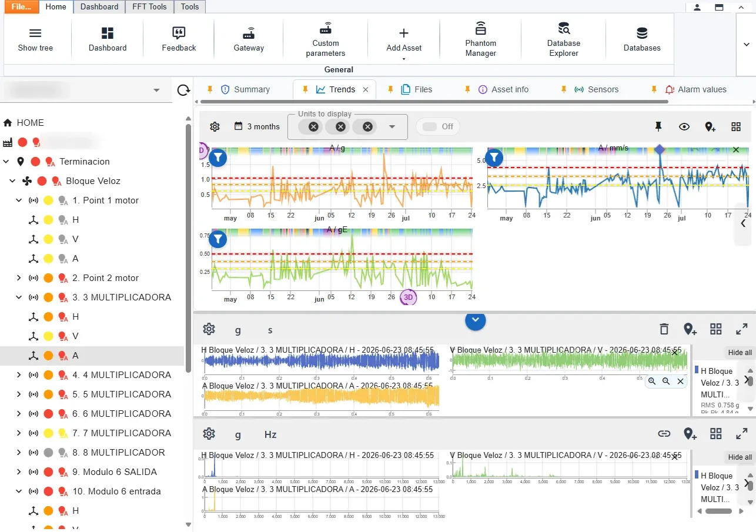Click the tree panel vertical scrollbar
Viewport: 756px width, 532px height.
tap(188, 247)
